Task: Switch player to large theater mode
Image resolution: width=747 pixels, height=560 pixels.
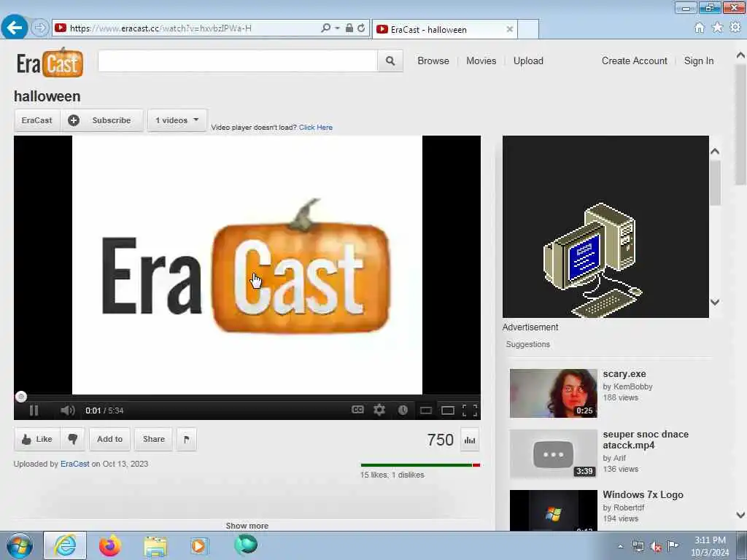Action: click(x=447, y=410)
